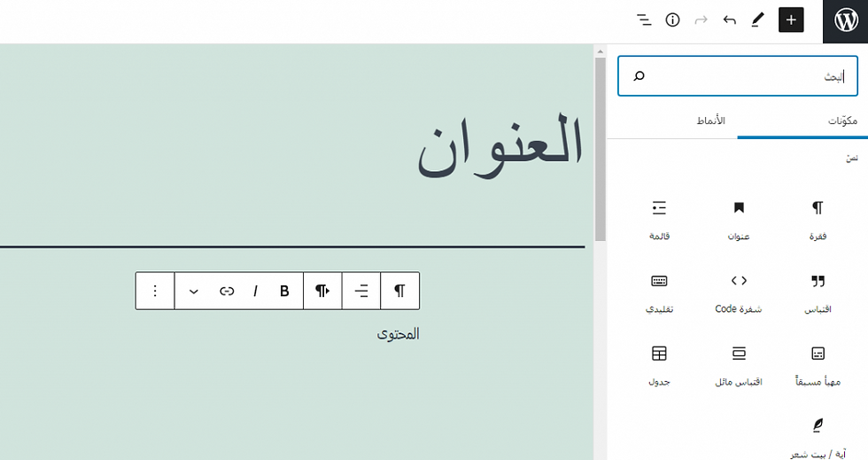Viewport: 868px width, 460px height.
Task: Switch to the مكوّنات blocks tab
Action: tap(842, 121)
